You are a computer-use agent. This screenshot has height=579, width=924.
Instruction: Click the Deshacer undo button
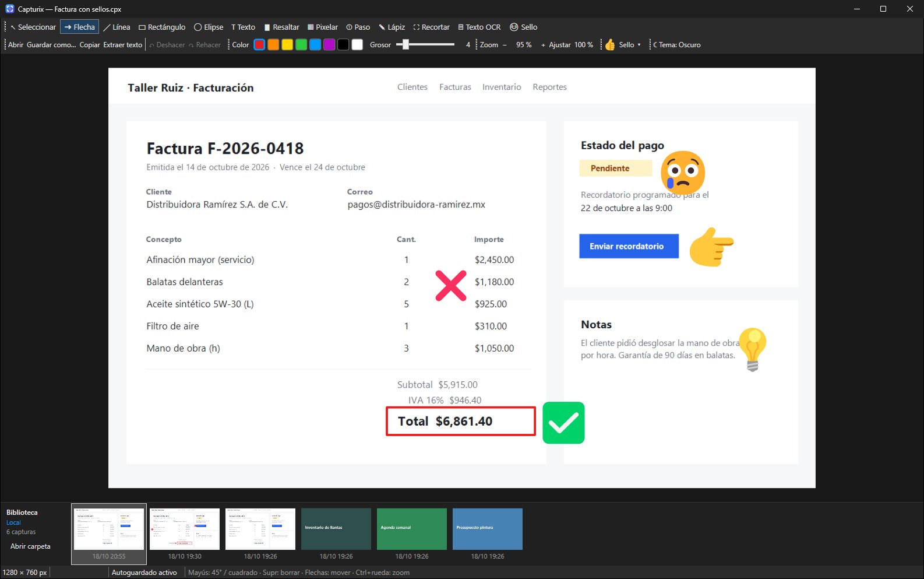coord(167,45)
